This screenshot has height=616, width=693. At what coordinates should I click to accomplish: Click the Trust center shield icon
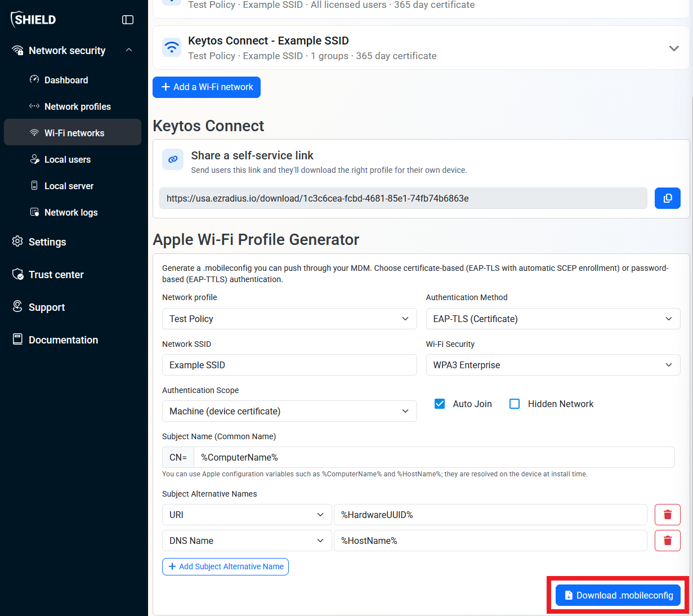point(18,274)
